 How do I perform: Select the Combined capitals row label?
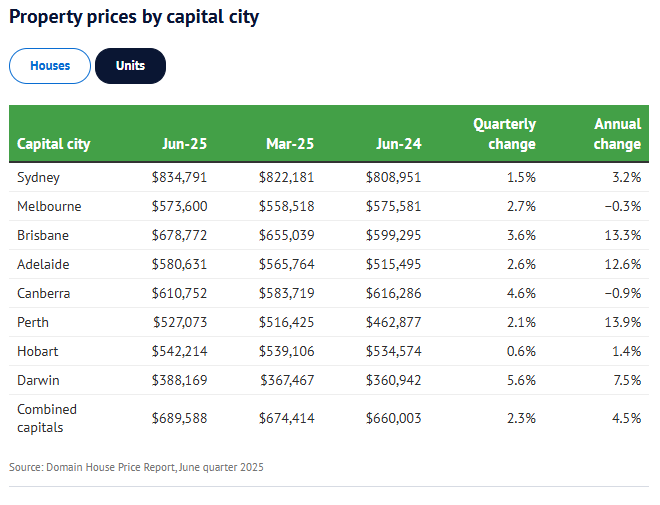[x=47, y=418]
